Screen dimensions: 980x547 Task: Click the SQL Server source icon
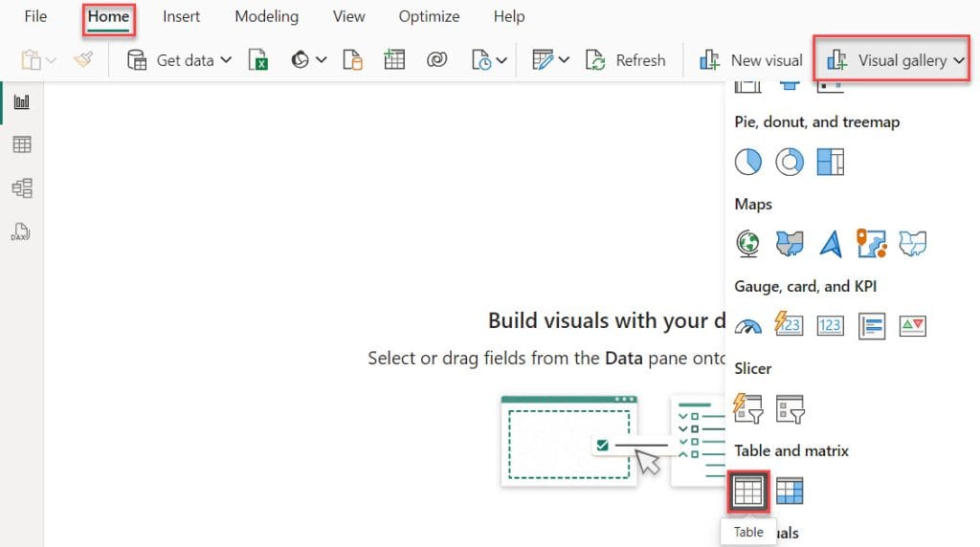click(352, 60)
